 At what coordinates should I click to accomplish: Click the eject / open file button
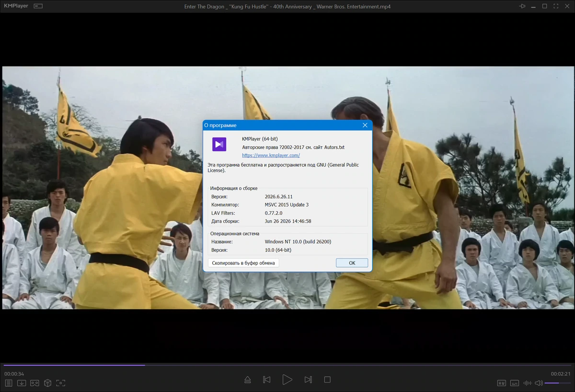click(247, 380)
